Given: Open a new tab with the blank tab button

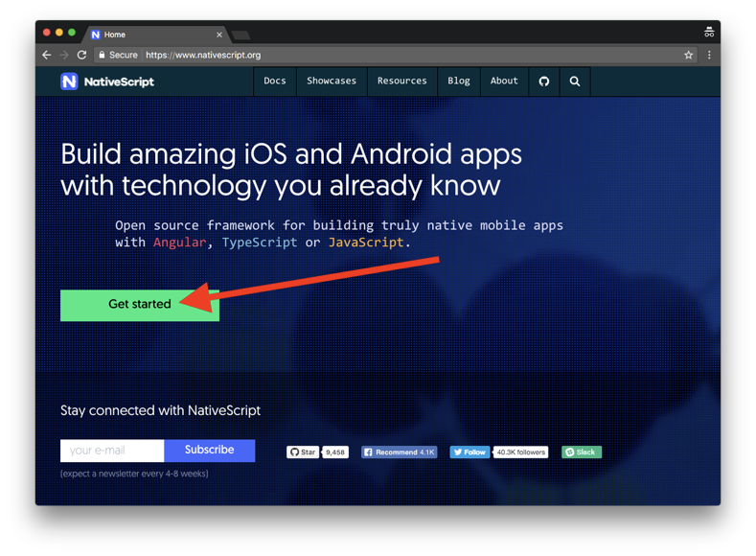Looking at the screenshot, I should point(241,35).
